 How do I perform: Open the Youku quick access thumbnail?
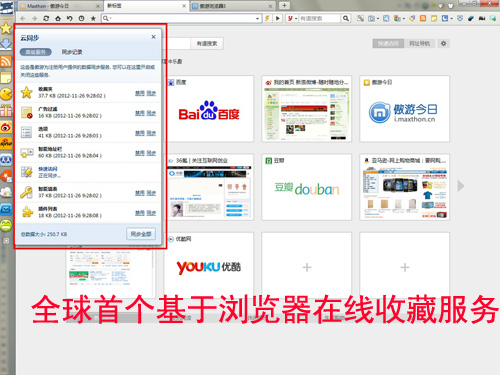click(209, 266)
